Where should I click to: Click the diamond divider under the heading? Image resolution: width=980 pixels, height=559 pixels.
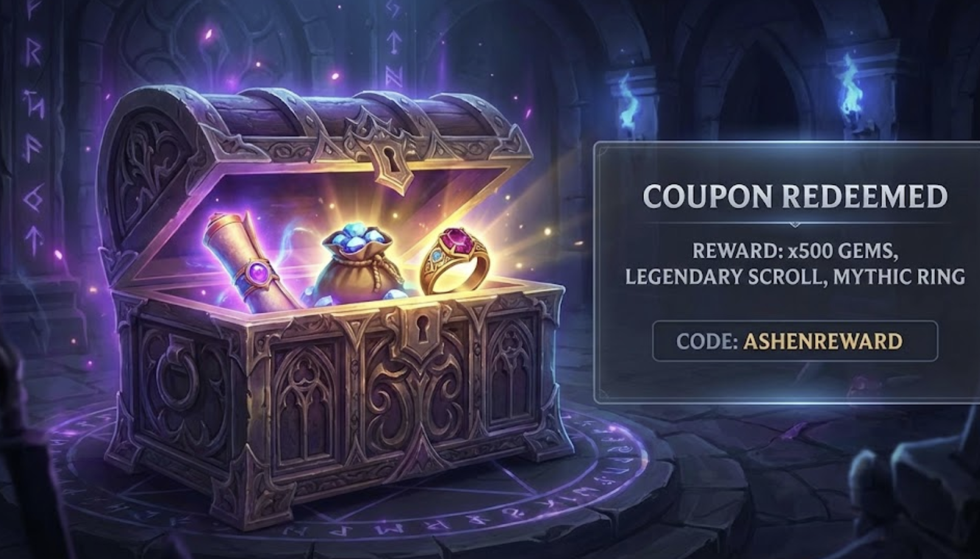click(794, 225)
